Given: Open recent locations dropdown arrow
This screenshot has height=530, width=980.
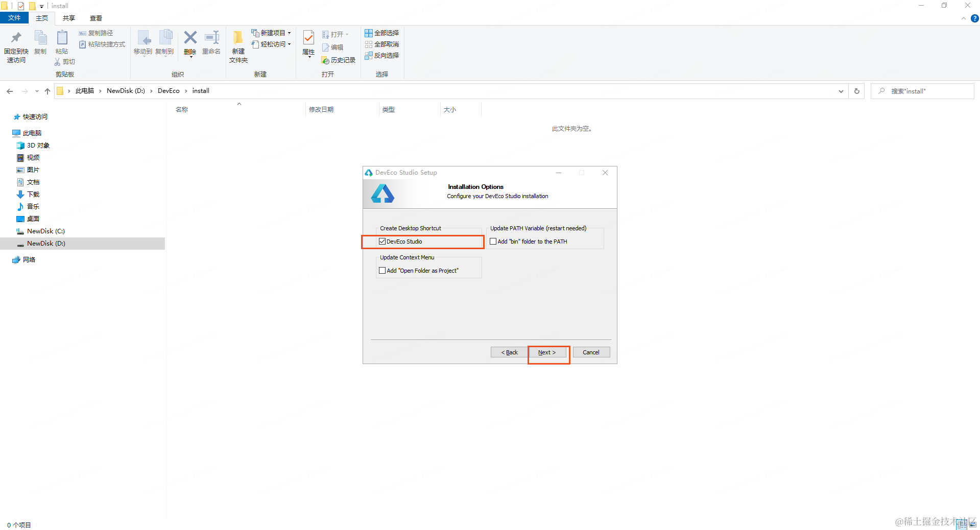Looking at the screenshot, I should tap(37, 91).
